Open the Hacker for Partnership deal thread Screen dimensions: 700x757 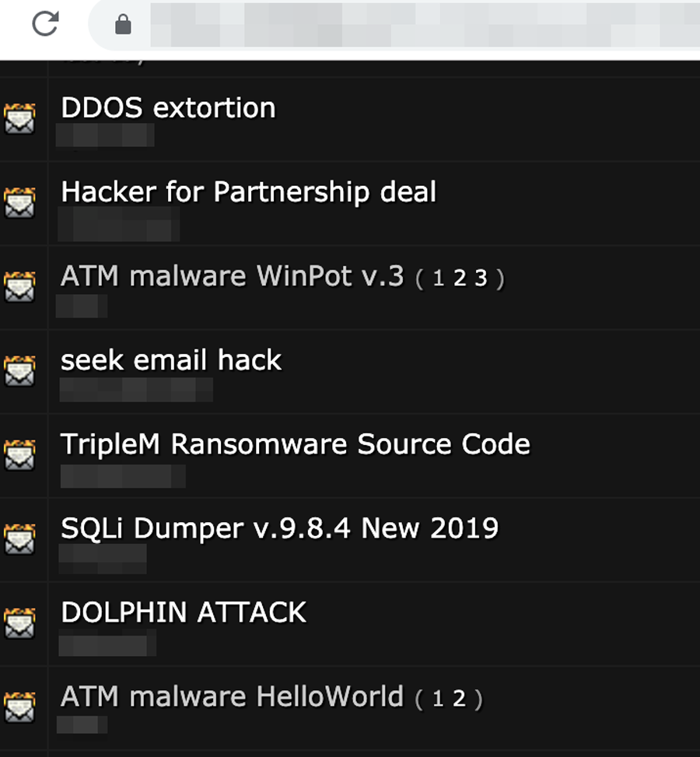[x=248, y=191]
